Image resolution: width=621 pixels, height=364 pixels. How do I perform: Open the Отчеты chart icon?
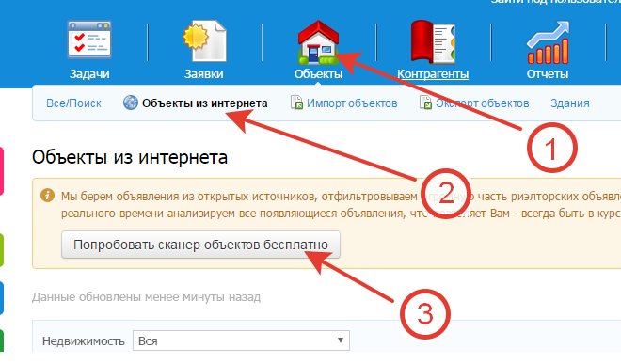[x=548, y=42]
